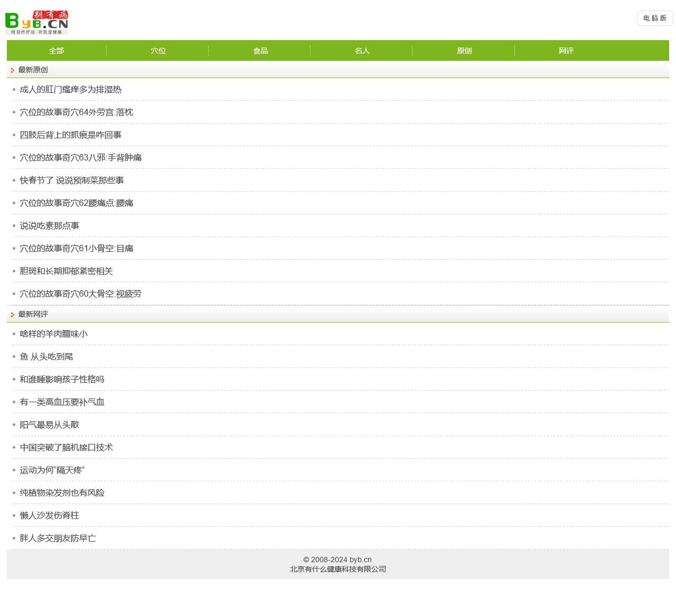This screenshot has width=676, height=616.
Task: Switch to desktop version with 电脑版 button
Action: [x=655, y=18]
